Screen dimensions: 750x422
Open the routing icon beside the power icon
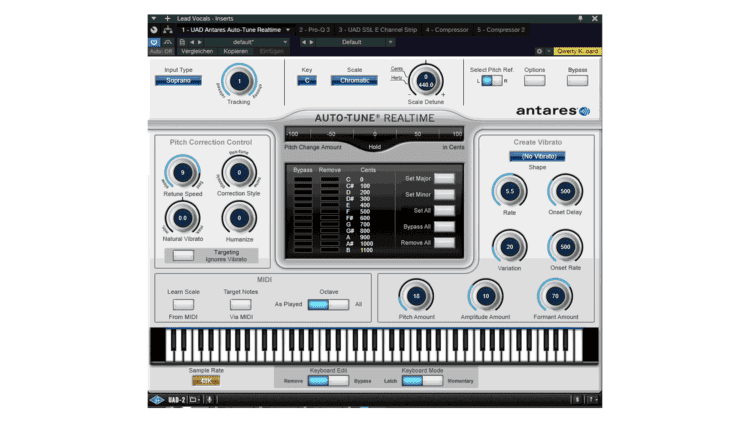click(168, 30)
